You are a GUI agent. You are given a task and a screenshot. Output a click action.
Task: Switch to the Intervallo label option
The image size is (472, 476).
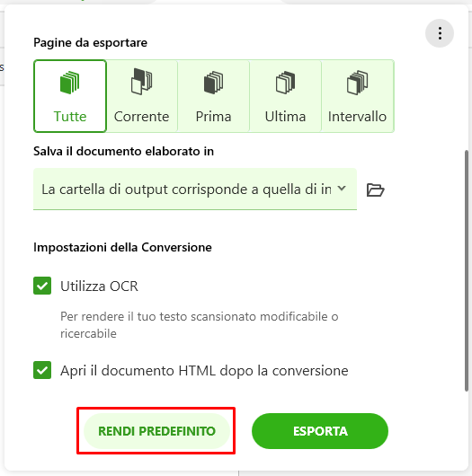357,117
